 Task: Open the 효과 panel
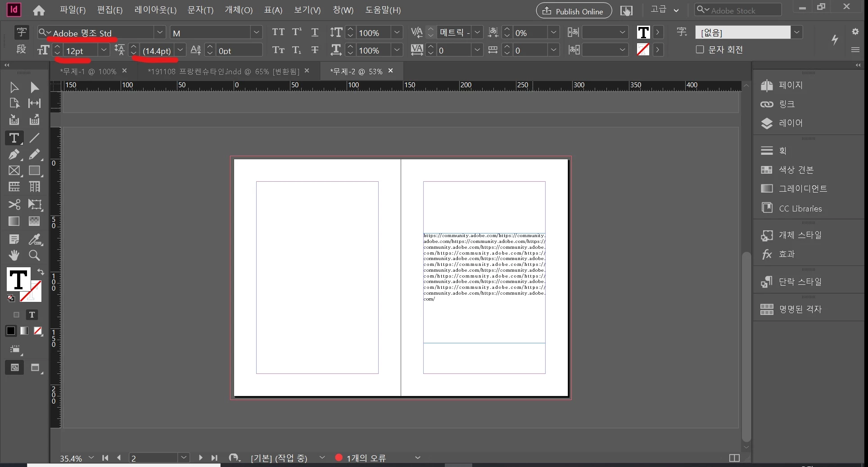coord(778,254)
